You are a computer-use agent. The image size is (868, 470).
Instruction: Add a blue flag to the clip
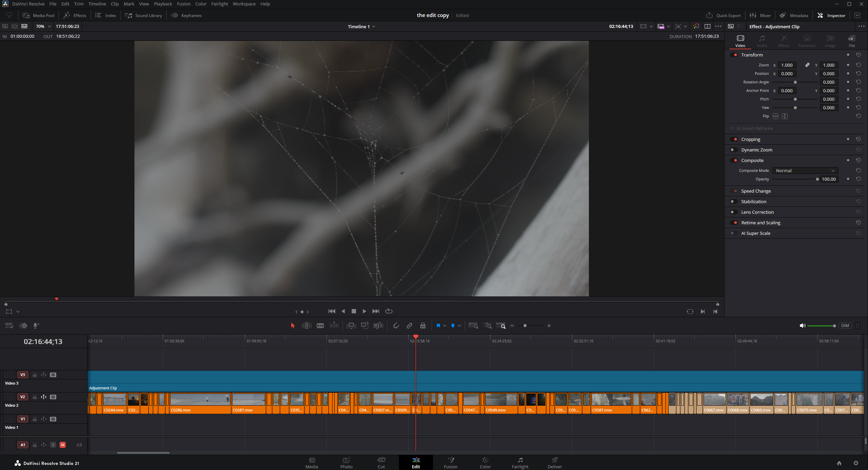pyautogui.click(x=438, y=326)
